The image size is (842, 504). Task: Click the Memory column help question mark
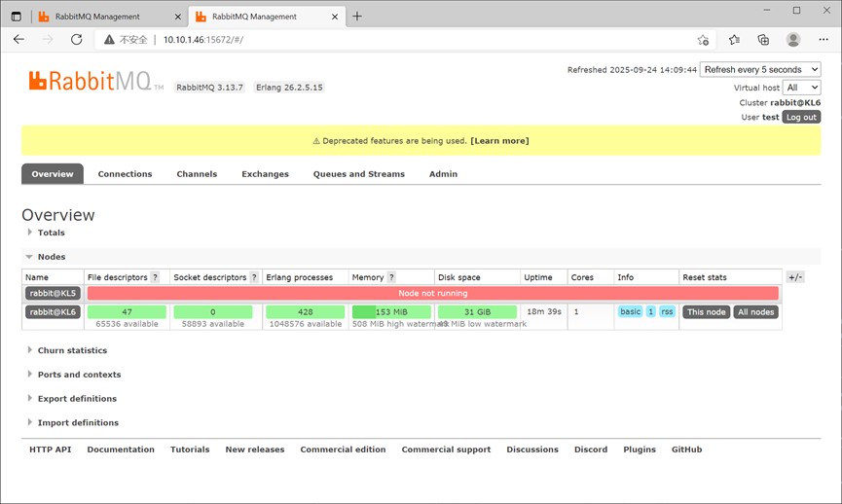[391, 277]
